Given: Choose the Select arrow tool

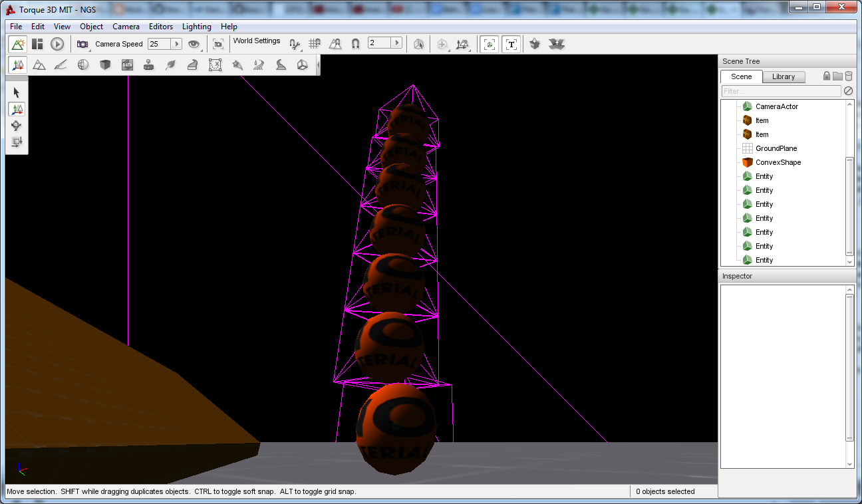Looking at the screenshot, I should (17, 92).
